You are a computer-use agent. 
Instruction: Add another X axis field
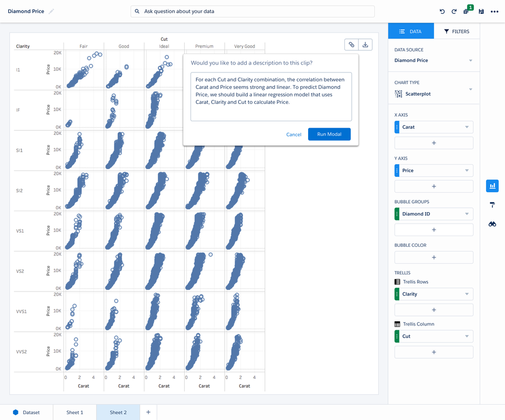[x=434, y=143]
